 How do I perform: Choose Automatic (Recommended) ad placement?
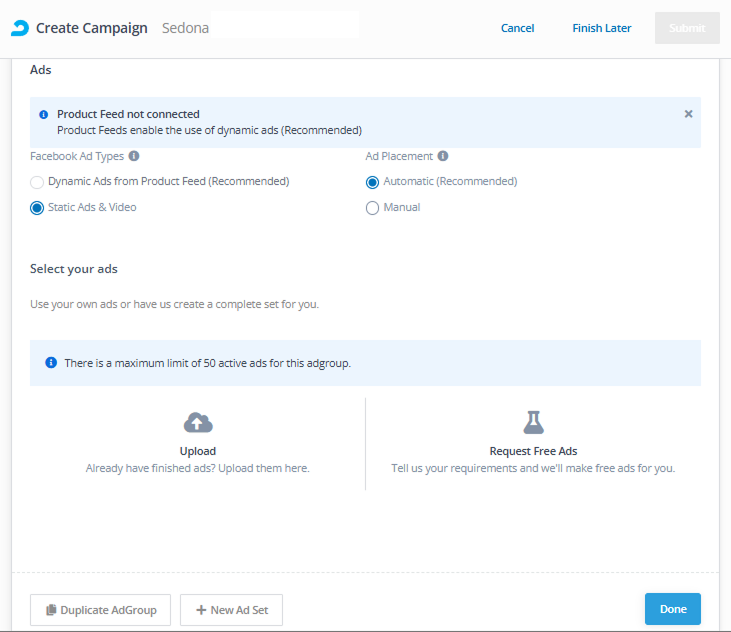tap(372, 182)
